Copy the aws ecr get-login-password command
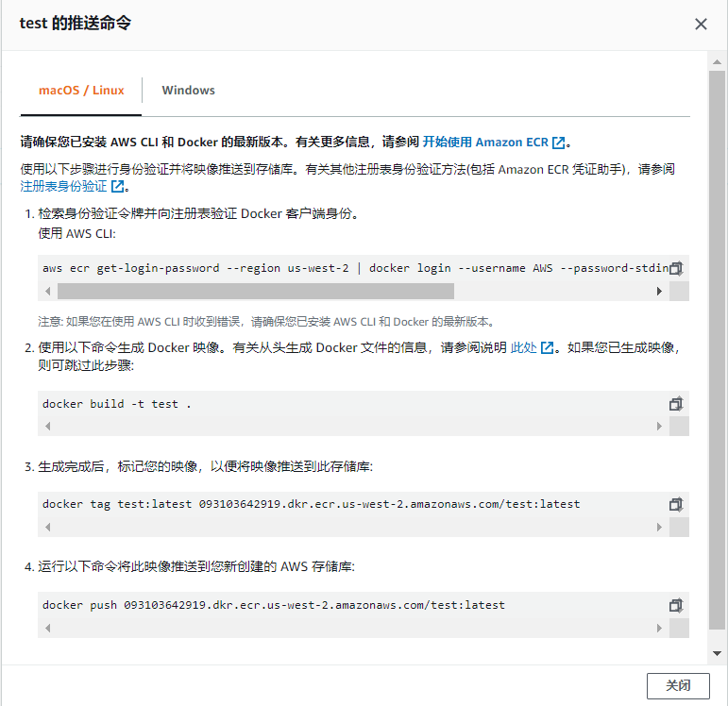Viewport: 728px width, 706px height. point(676,268)
